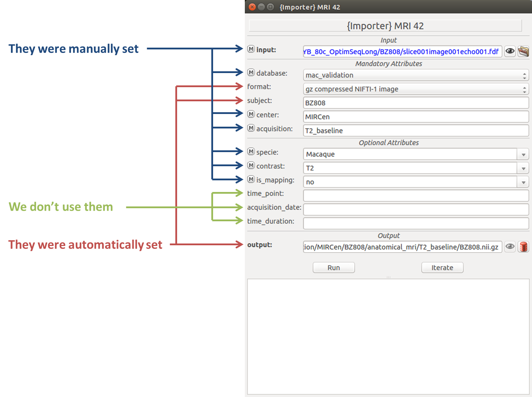Viewport: 532px width, 397px height.
Task: Click the modified 'M' icon next to input
Action: point(251,49)
